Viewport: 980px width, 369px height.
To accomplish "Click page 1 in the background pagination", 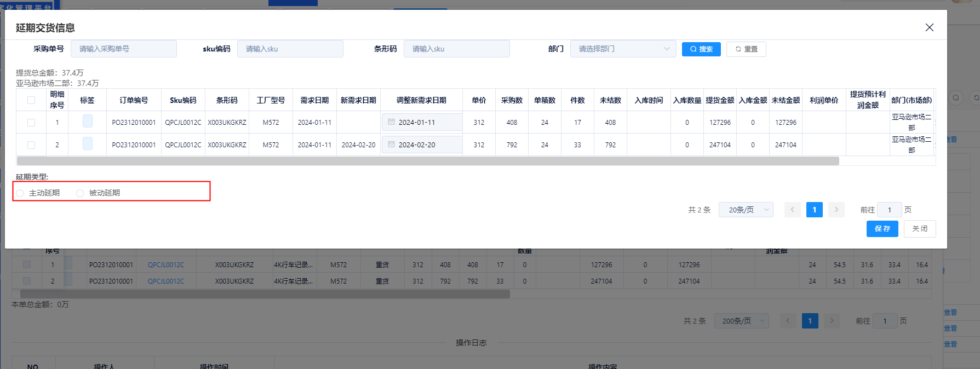I will click(810, 321).
